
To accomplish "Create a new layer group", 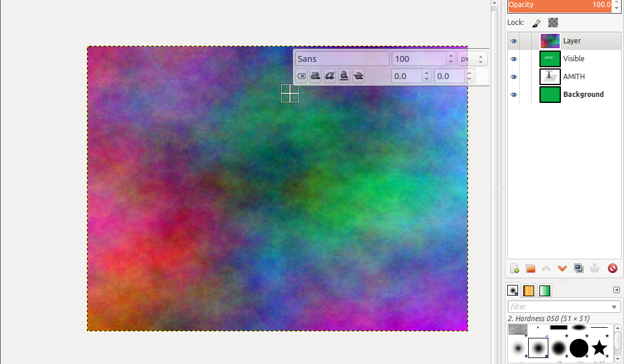I will tap(531, 269).
